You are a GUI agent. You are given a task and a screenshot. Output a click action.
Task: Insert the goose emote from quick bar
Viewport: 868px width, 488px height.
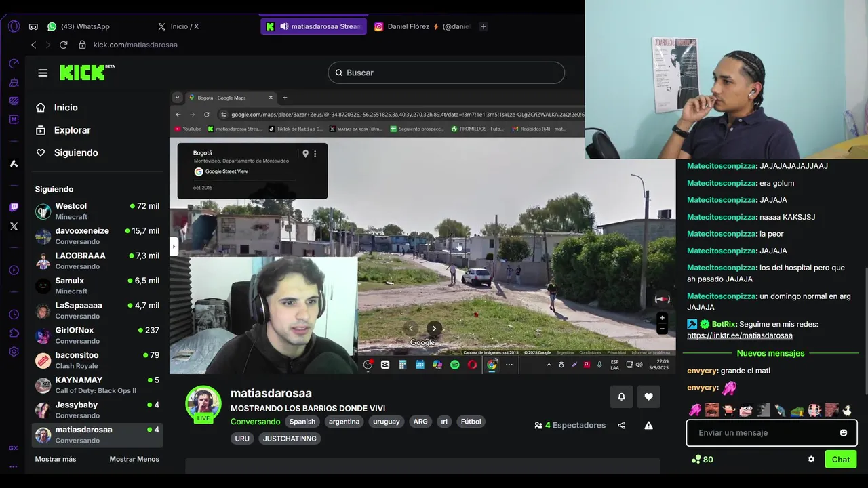coord(847,409)
